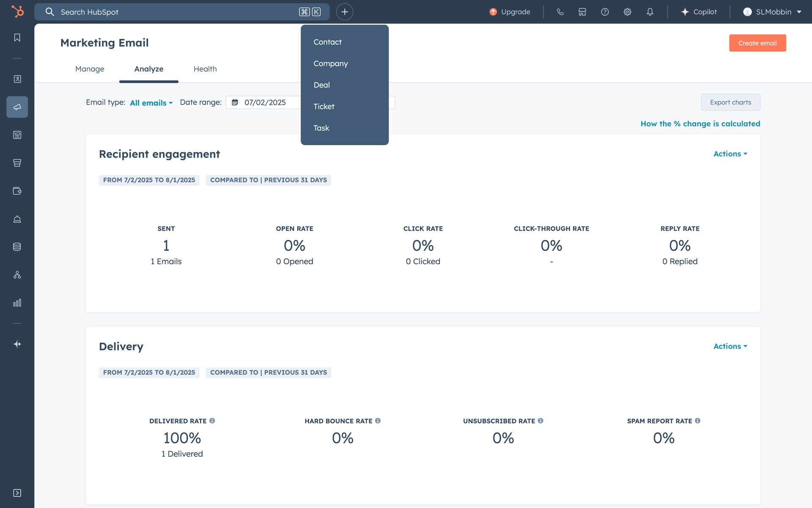Open the Breeze AI sparkle sidebar icon

coord(17,344)
